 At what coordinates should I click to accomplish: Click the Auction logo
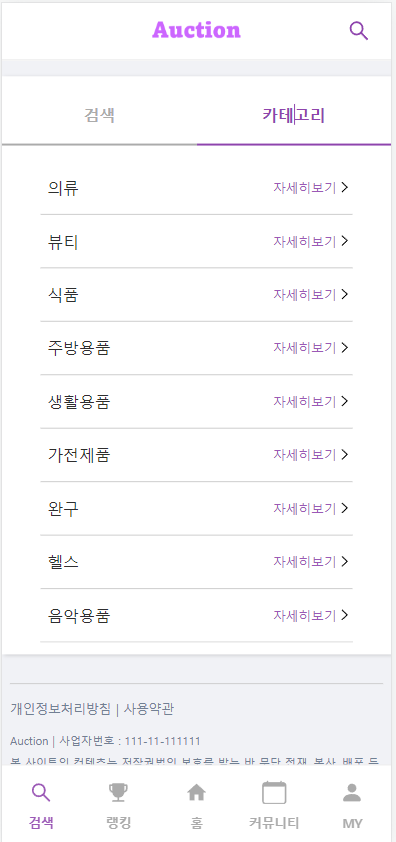pyautogui.click(x=197, y=30)
